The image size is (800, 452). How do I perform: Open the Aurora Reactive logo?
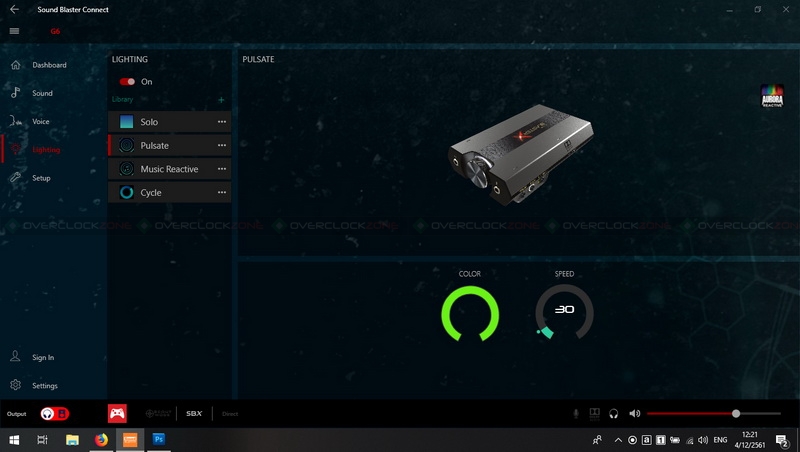pyautogui.click(x=772, y=95)
